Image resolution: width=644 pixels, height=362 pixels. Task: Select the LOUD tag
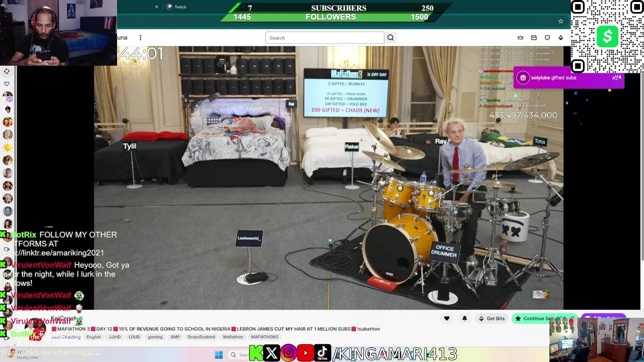coord(134,337)
